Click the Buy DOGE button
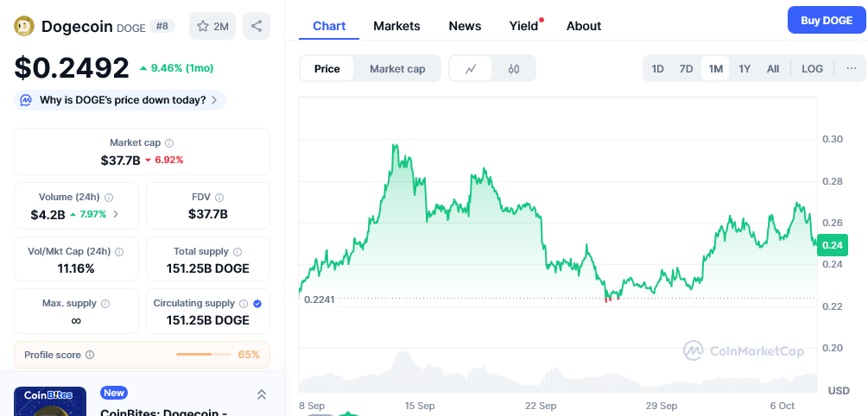 click(x=826, y=21)
